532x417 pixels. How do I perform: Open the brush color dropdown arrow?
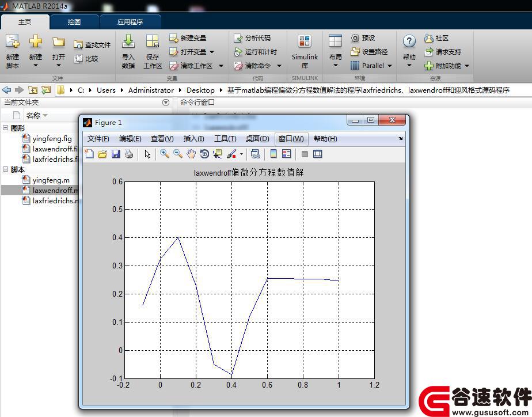pyautogui.click(x=241, y=154)
